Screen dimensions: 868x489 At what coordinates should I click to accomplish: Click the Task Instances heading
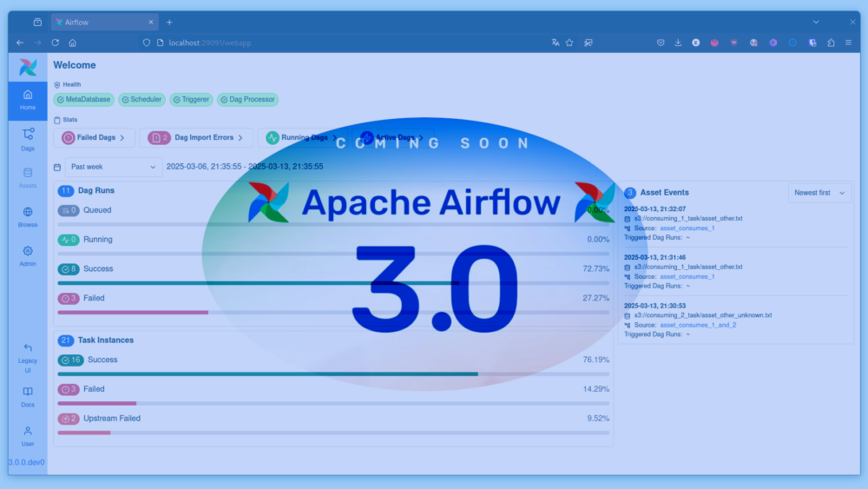pos(106,340)
